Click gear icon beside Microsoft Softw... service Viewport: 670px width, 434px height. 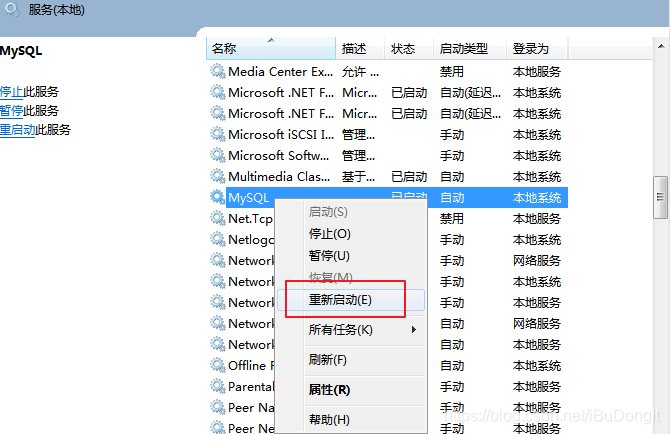click(217, 155)
